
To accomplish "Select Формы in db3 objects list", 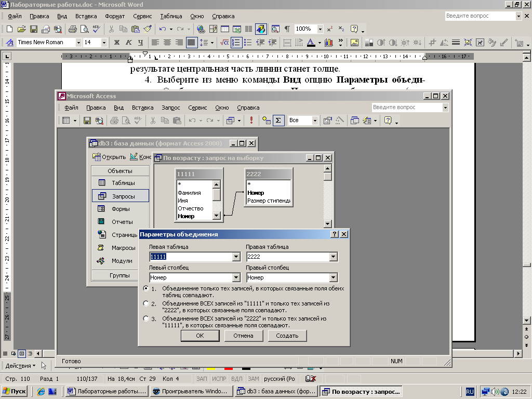I will (x=120, y=209).
